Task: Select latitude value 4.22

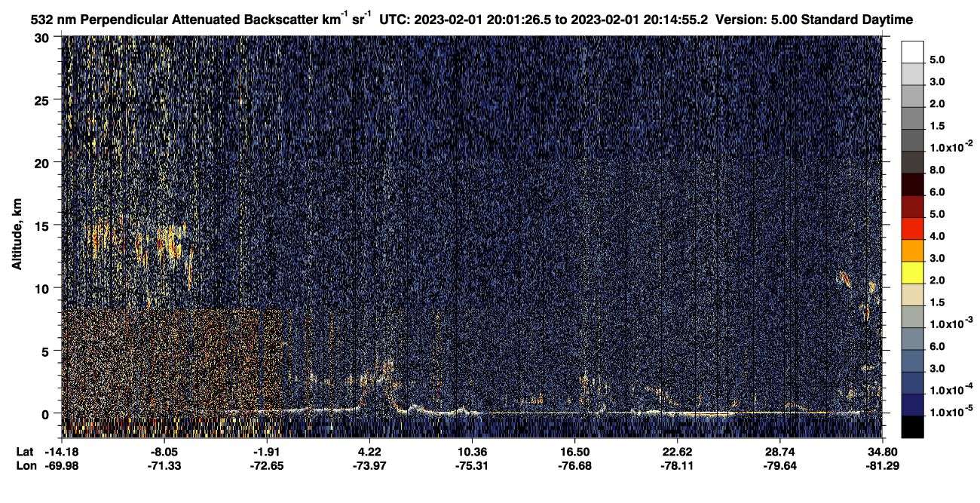Action: (x=369, y=452)
